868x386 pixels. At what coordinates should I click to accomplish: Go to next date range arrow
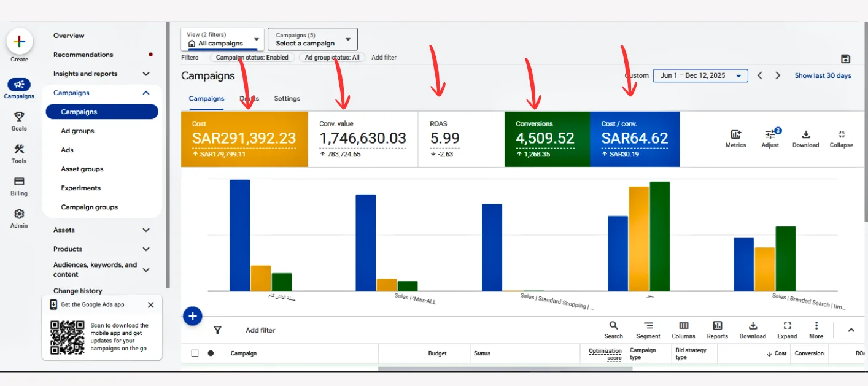[778, 75]
